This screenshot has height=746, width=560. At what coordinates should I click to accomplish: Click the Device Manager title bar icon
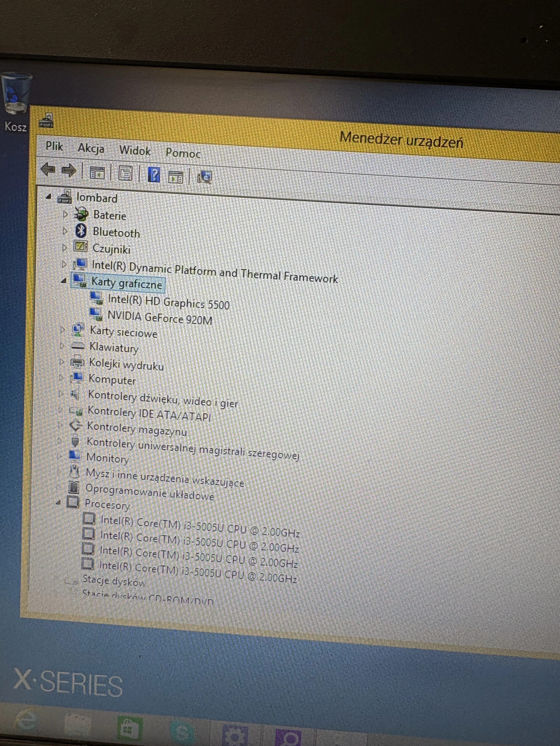[46, 121]
